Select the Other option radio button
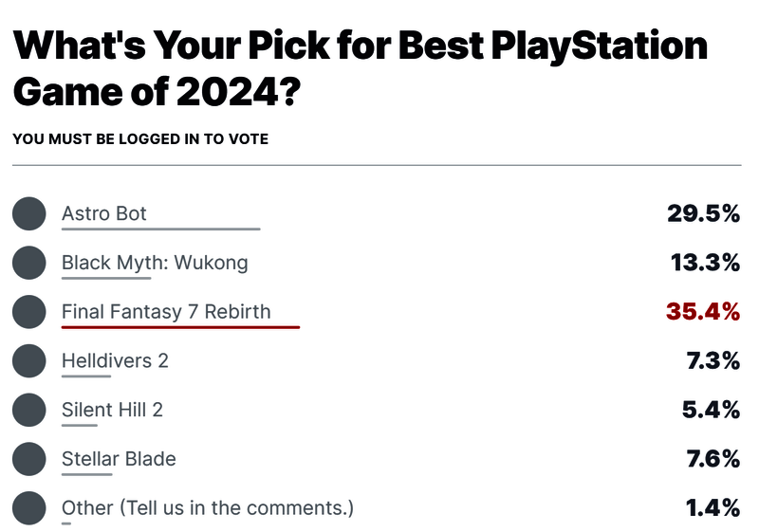759x532 pixels. (29, 507)
